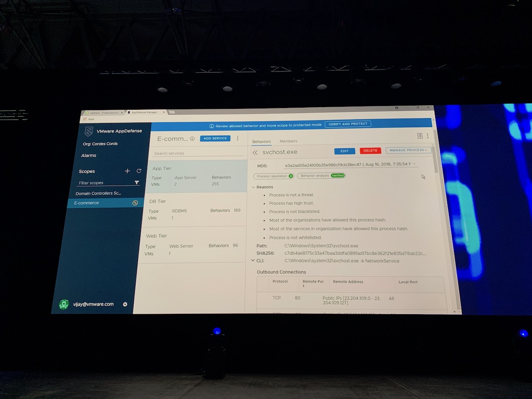This screenshot has height=399, width=532.
Task: Click the Search services input field
Action: click(x=197, y=153)
